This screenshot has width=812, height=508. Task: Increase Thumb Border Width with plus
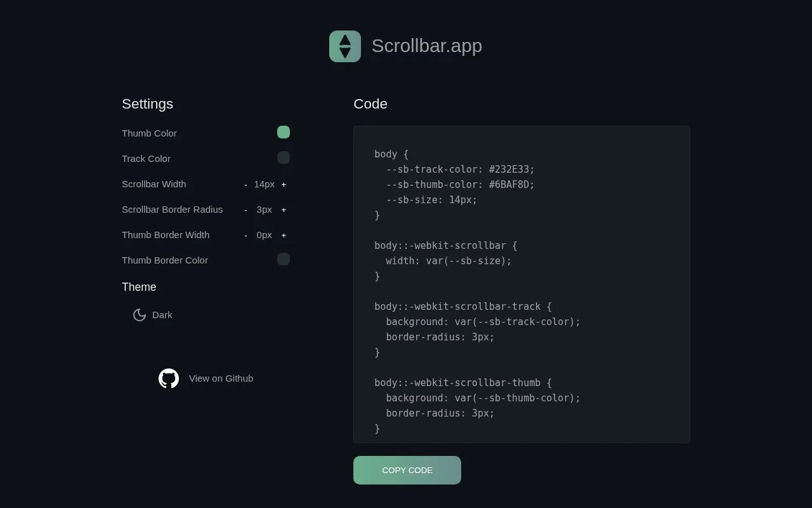click(x=284, y=236)
